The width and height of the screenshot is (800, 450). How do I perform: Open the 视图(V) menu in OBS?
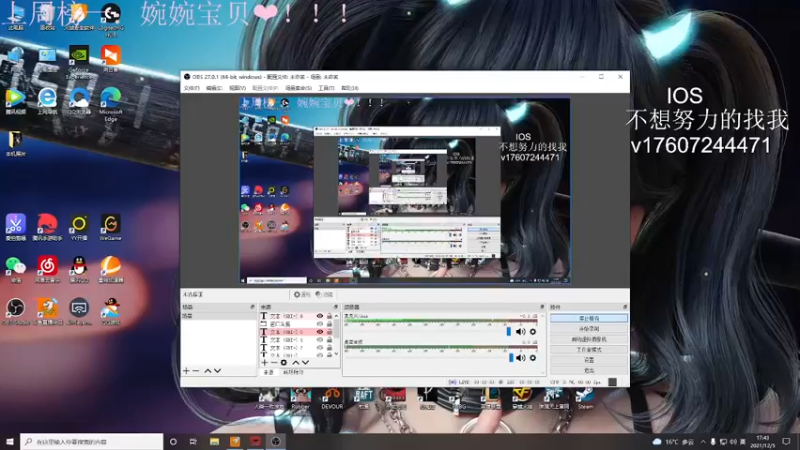coord(237,88)
